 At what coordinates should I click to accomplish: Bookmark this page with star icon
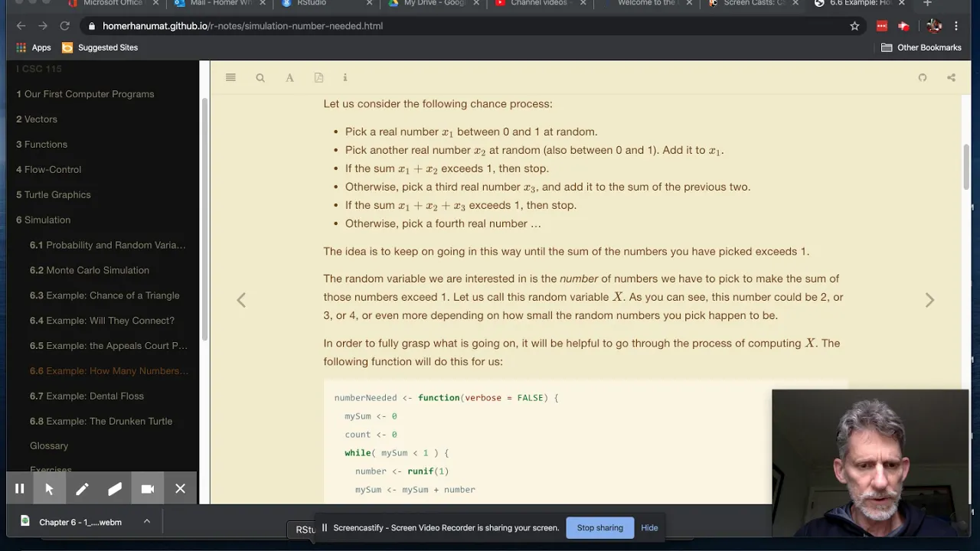854,26
